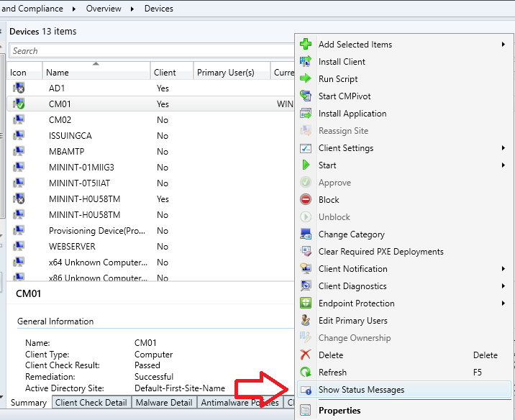
Task: Click the Properties icon
Action: (306, 410)
